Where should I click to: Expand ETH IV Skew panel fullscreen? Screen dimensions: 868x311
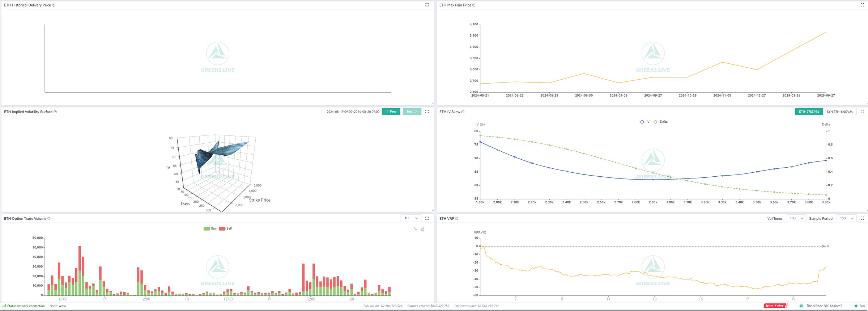click(x=862, y=112)
